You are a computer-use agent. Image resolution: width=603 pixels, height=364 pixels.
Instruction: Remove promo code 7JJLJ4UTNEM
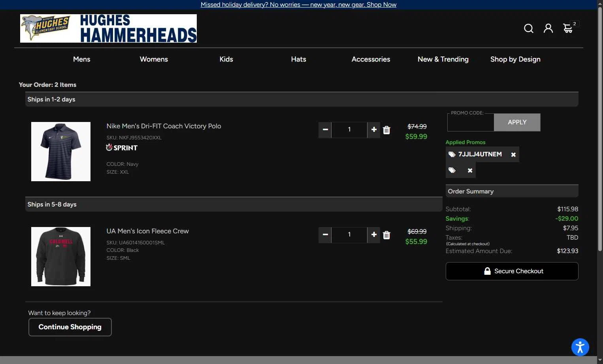pyautogui.click(x=513, y=155)
